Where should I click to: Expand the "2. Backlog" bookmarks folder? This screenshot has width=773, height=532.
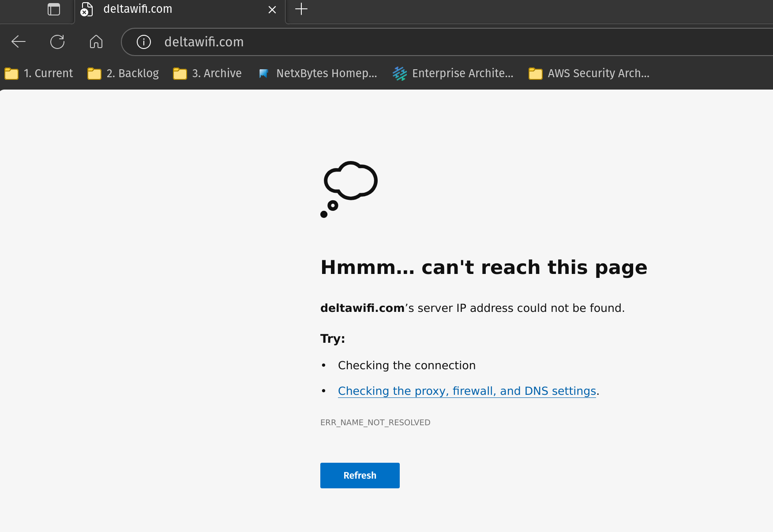[x=124, y=73]
